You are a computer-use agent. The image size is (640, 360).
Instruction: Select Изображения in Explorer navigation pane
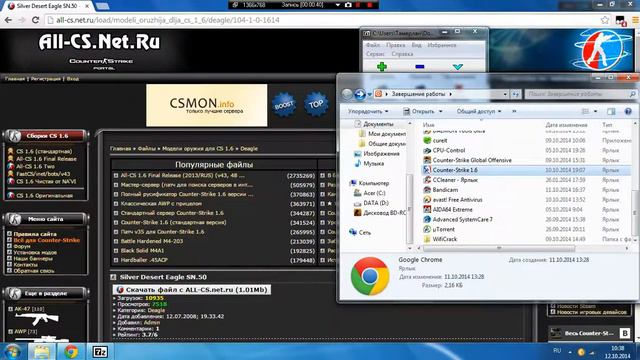click(381, 154)
